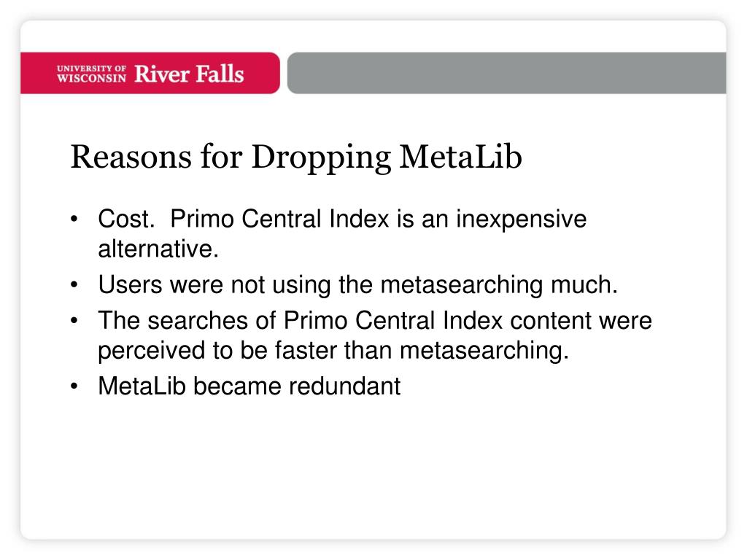Screen dimensions: 747x560
Task: Click the second bullet point marker
Action: pyautogui.click(x=74, y=285)
